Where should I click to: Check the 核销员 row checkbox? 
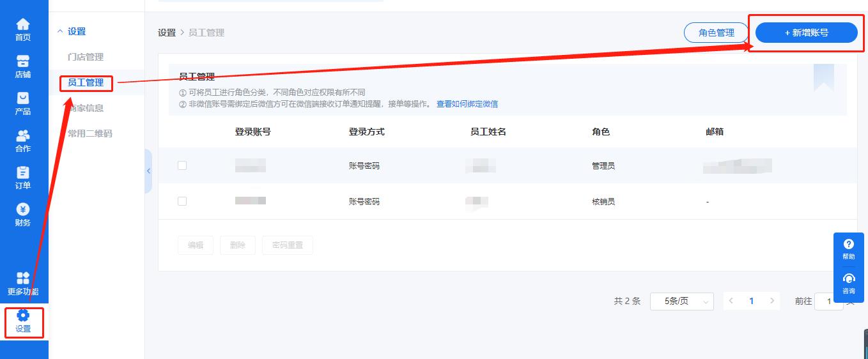[x=182, y=201]
